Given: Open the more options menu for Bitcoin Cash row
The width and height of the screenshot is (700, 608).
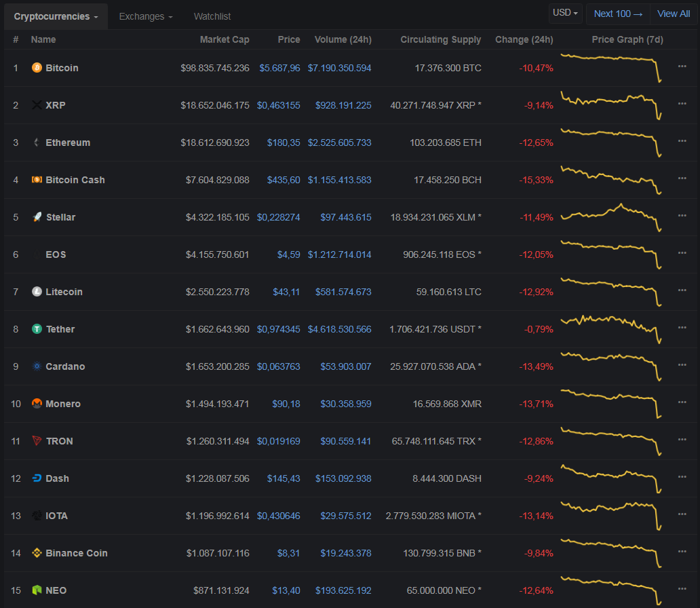Looking at the screenshot, I should pos(682,178).
